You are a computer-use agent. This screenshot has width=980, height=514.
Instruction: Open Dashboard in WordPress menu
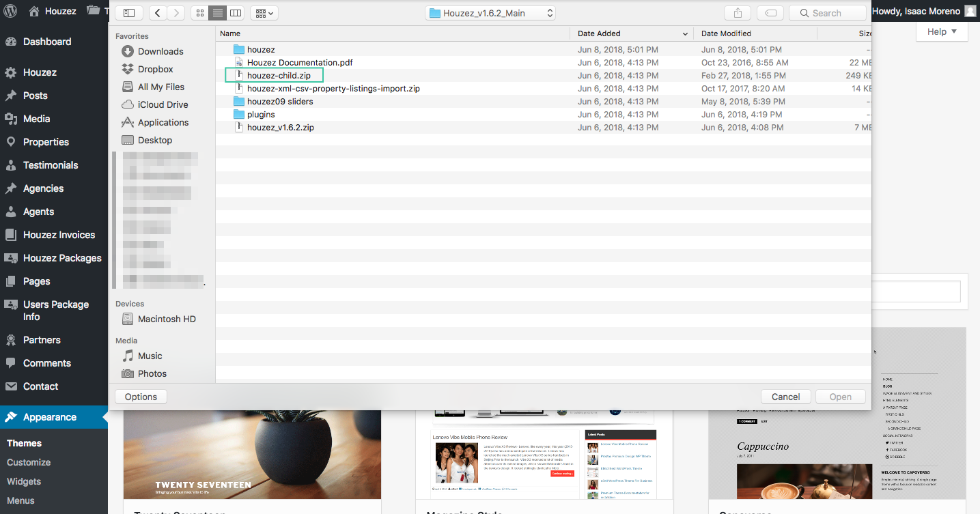pos(54,42)
